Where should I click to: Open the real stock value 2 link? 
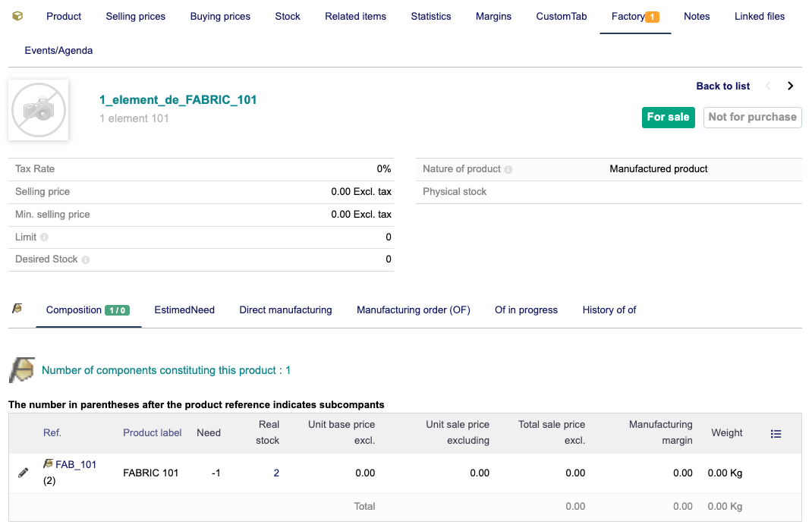[x=276, y=473]
